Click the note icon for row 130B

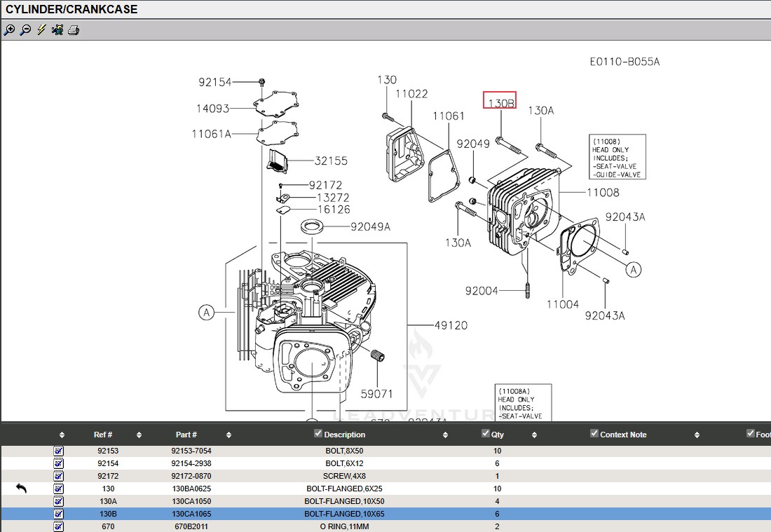(59, 514)
